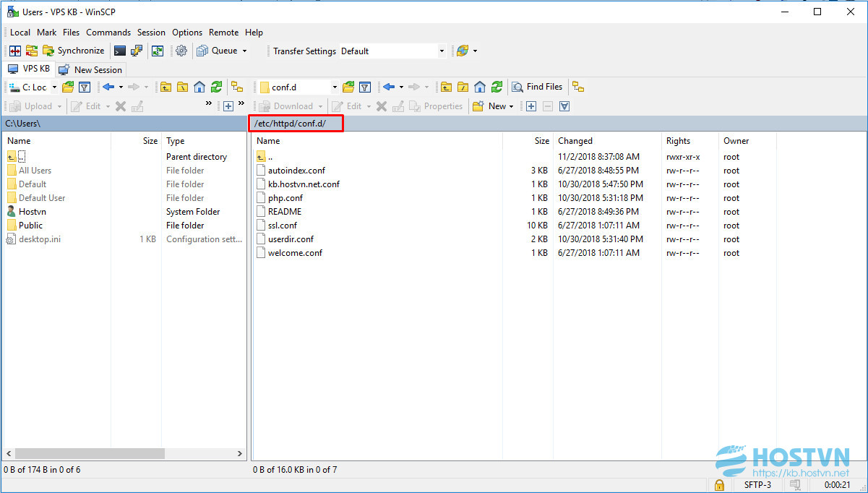Open in PuTTY icon
Viewport: 868px width, 493px height.
coord(136,51)
